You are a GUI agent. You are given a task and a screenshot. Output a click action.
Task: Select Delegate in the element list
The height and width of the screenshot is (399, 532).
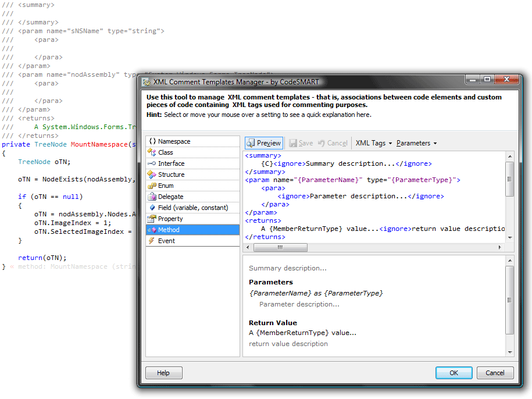(192, 197)
